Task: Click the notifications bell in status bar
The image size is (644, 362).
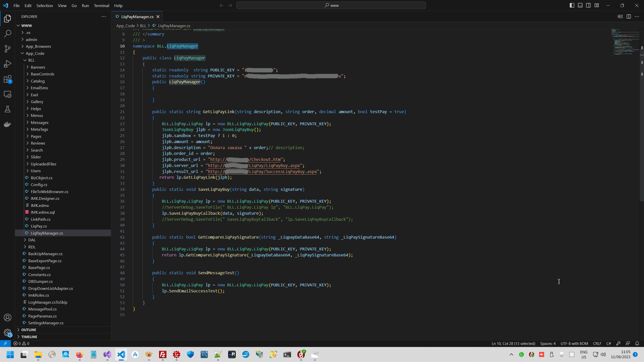Action: click(637, 343)
